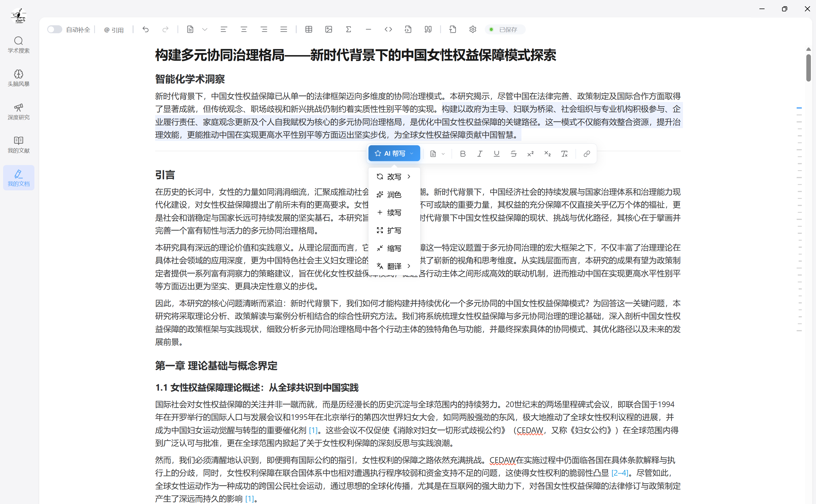Choose 续写 to continue writing
The height and width of the screenshot is (504, 816).
click(x=394, y=212)
